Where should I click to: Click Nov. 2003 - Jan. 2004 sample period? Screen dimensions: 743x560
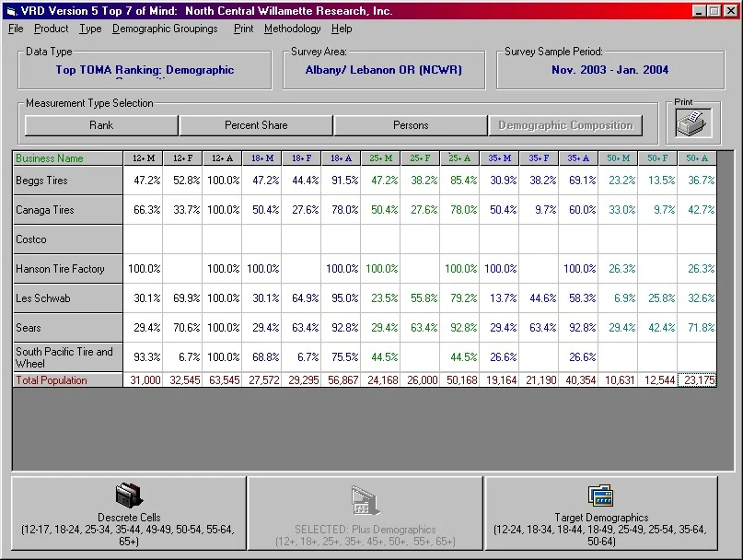coord(610,70)
